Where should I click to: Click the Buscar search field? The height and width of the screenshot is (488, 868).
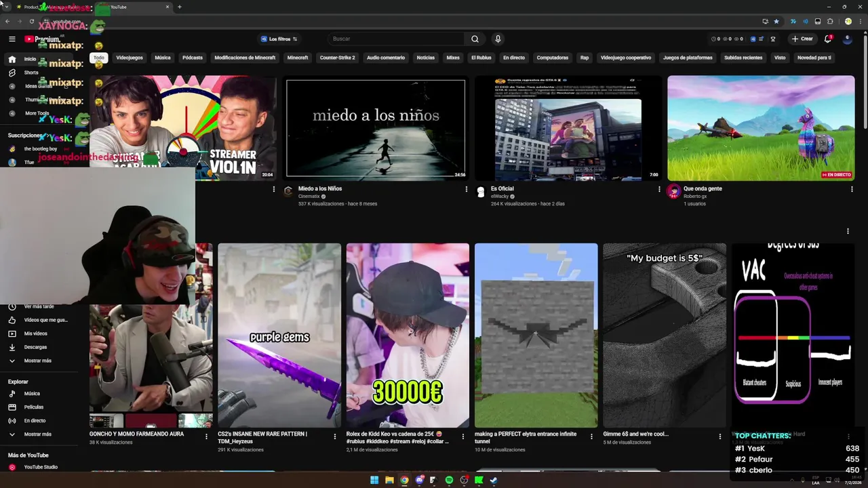[x=396, y=39]
